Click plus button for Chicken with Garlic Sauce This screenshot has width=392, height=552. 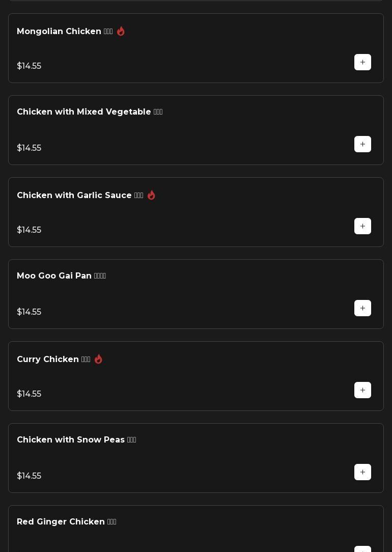click(362, 226)
